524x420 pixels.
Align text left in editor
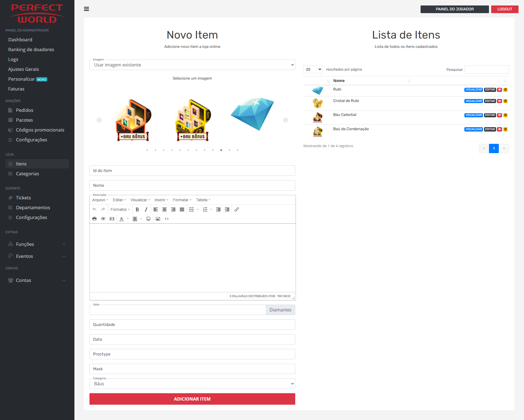pyautogui.click(x=156, y=209)
